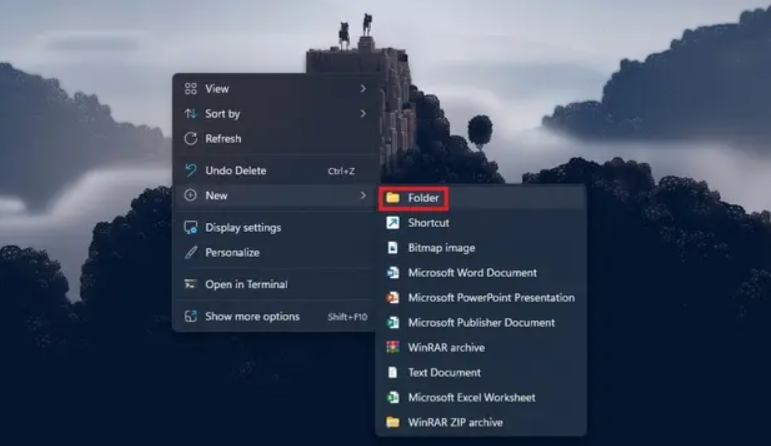Screen dimensions: 771x446
Task: Create a new Shortcut
Action: tap(481, 223)
